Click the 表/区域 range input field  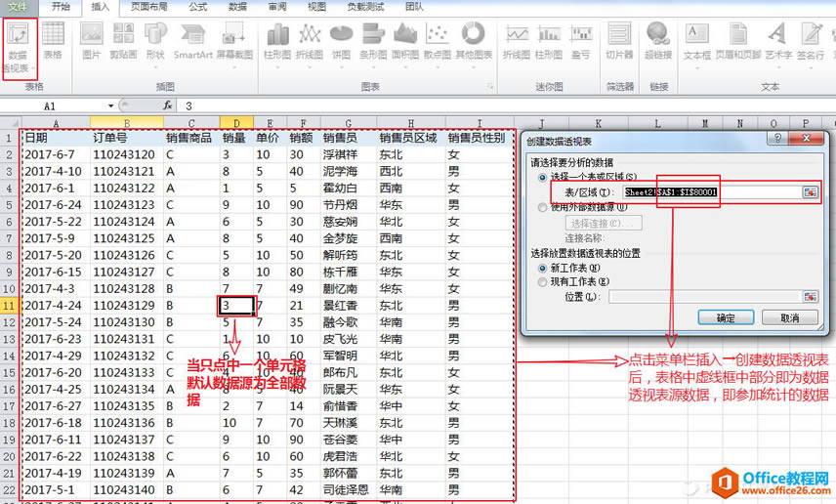pyautogui.click(x=712, y=192)
